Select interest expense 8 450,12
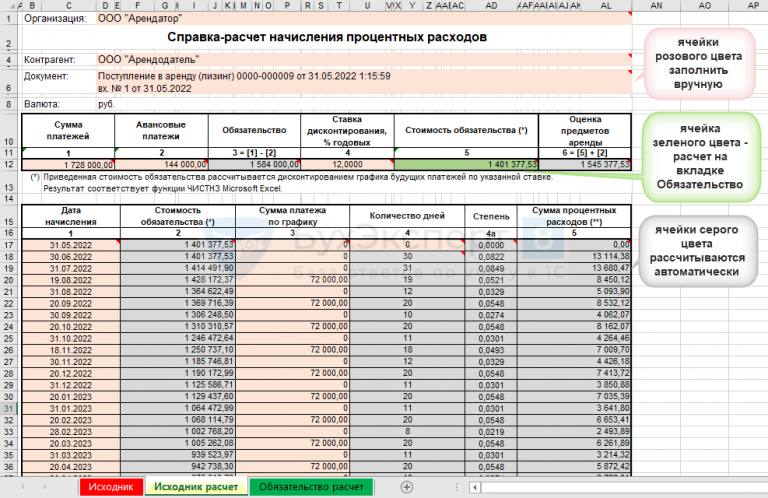This screenshot has height=498, width=768. tap(574, 280)
